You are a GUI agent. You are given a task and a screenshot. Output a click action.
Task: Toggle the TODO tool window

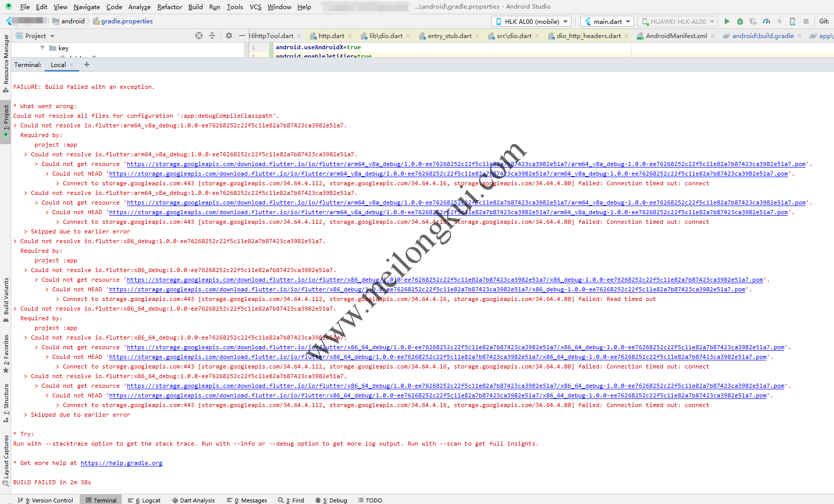click(x=370, y=500)
